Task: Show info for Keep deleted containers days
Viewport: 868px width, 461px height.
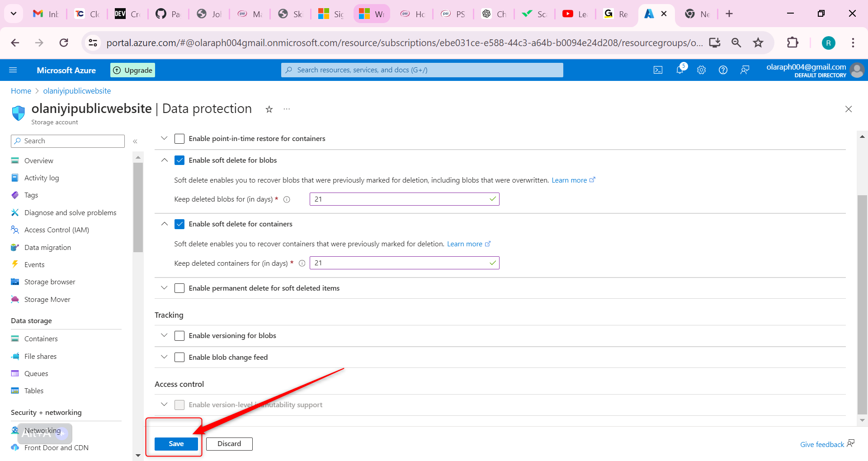Action: coord(302,263)
